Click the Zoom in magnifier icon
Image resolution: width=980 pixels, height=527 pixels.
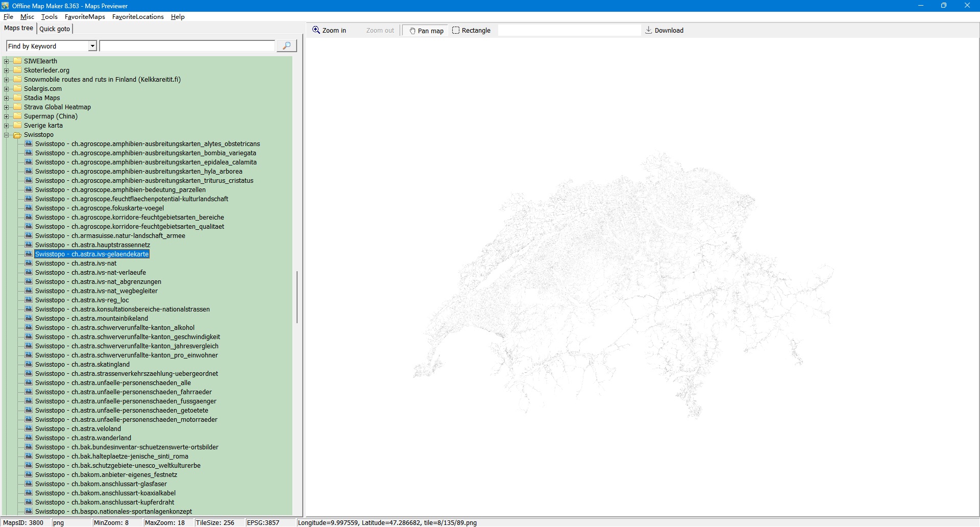pyautogui.click(x=316, y=30)
